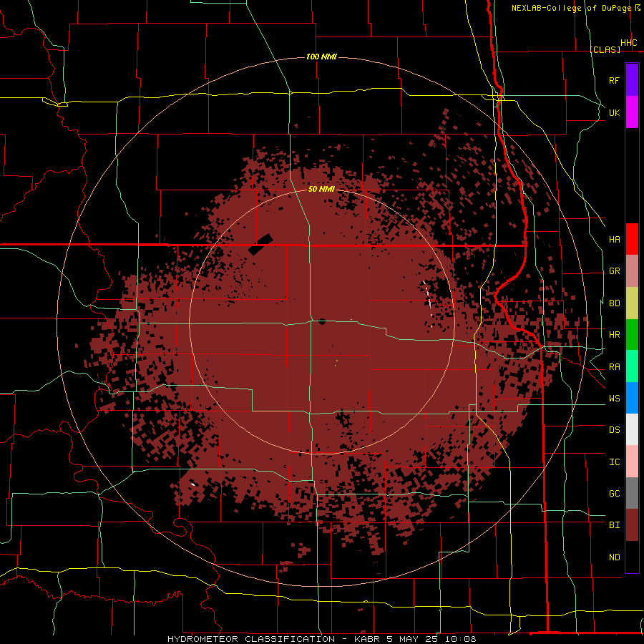Click the "100 NMI" range ring label
Image resolution: width=644 pixels, height=644 pixels.
[x=321, y=57]
